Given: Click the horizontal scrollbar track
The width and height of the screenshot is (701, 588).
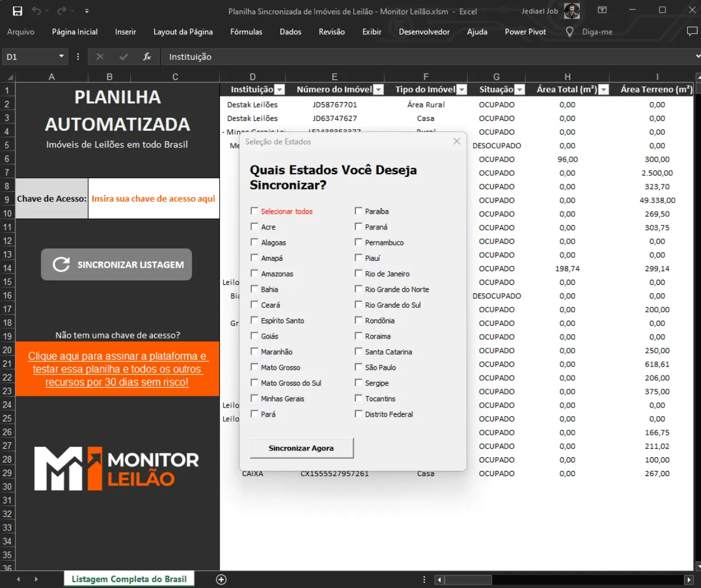Looking at the screenshot, I should (x=571, y=579).
